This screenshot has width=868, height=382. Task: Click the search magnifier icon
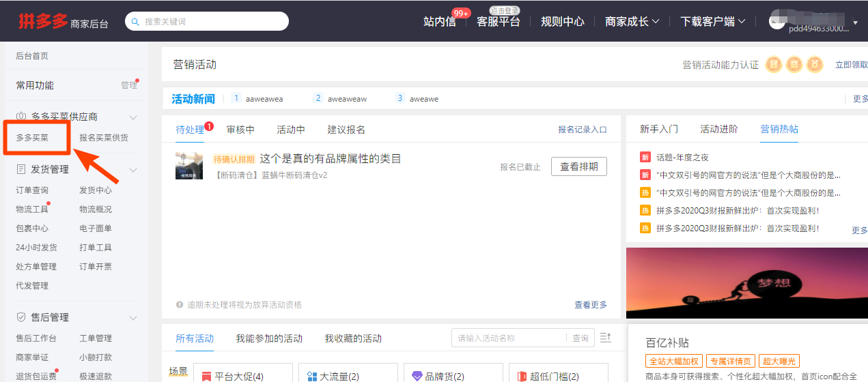[x=136, y=22]
